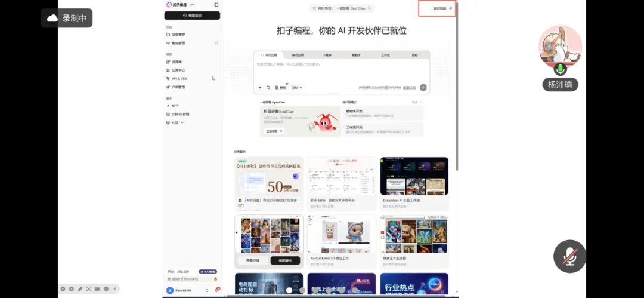Open the notification bell with red badge
The width and height of the screenshot is (644, 298).
(216, 290)
